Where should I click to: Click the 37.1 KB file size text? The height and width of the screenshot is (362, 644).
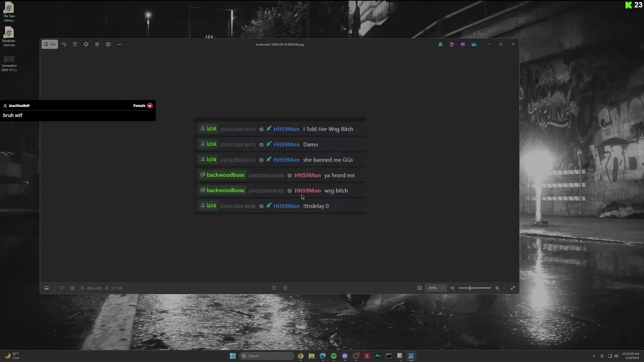point(116,288)
